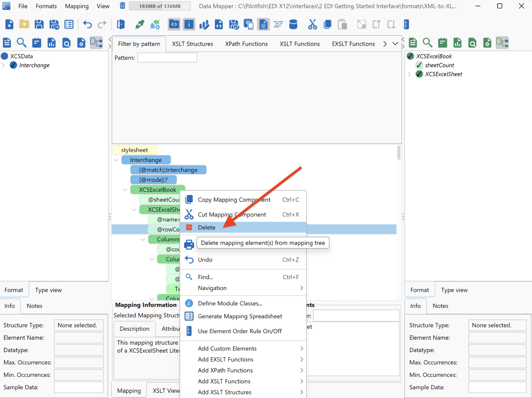Click the 183MB of 336MB memory bar
The image size is (532, 398).
coord(160,6)
